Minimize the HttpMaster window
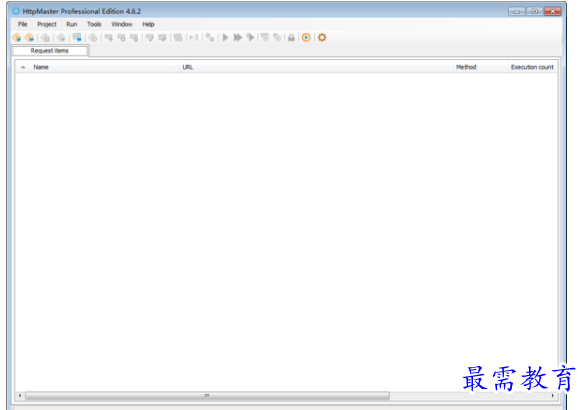 [517, 12]
